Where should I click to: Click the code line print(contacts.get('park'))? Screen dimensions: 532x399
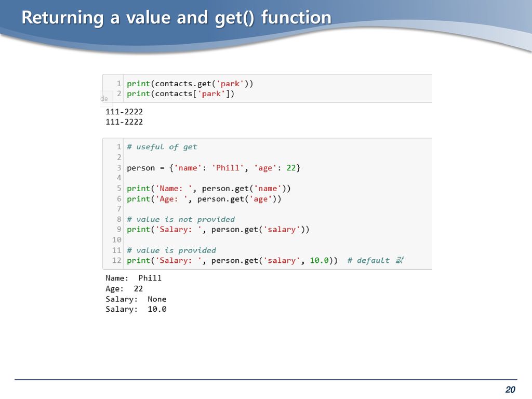[190, 84]
